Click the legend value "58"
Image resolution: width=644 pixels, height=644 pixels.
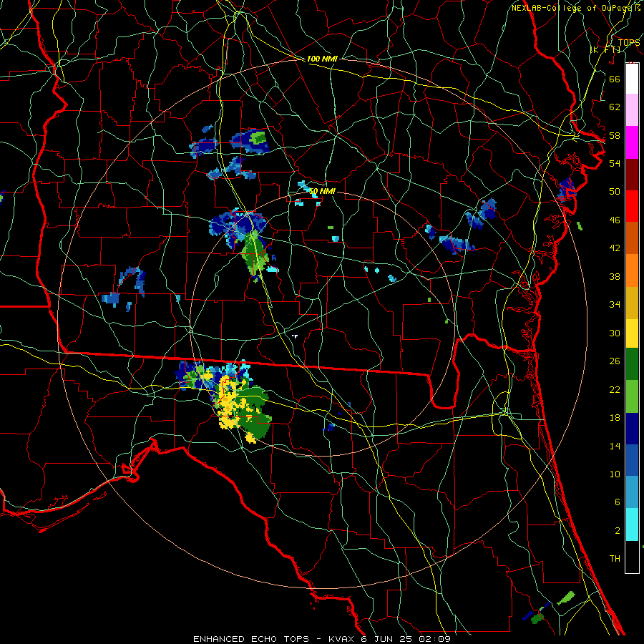(x=615, y=135)
